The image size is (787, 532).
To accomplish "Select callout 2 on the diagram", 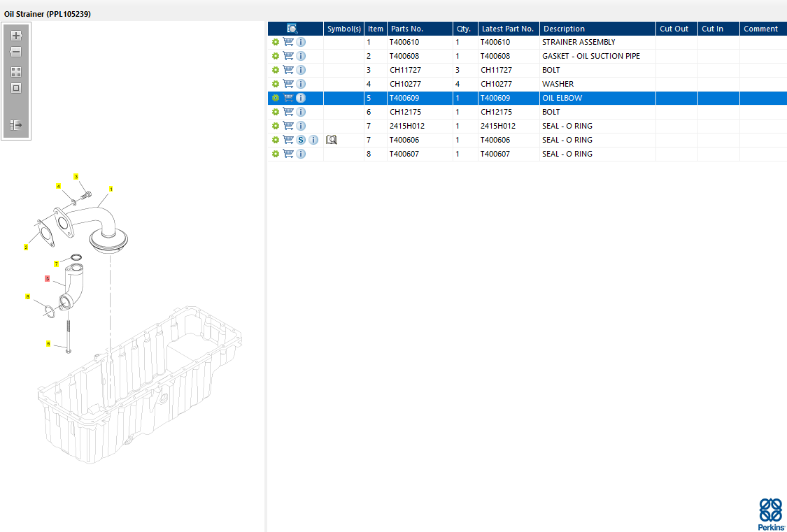I will [x=26, y=247].
